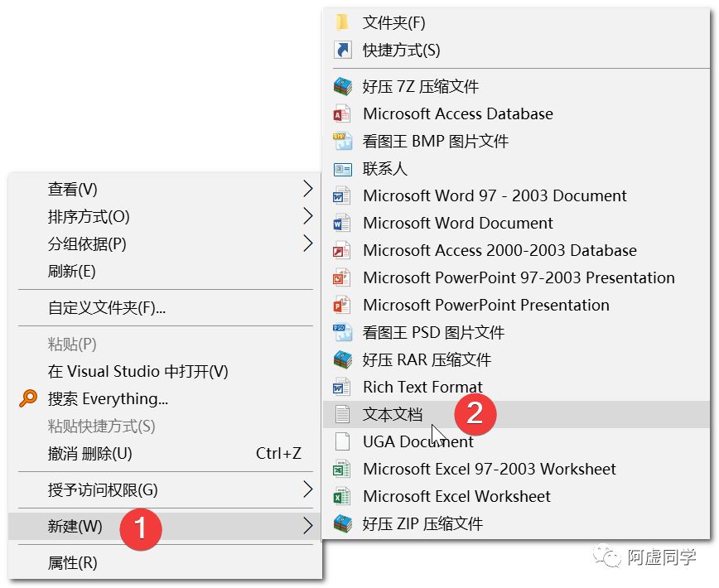Viewport: 719px width, 588px height.
Task: Click the Microsoft Excel Worksheet icon
Action: [342, 496]
